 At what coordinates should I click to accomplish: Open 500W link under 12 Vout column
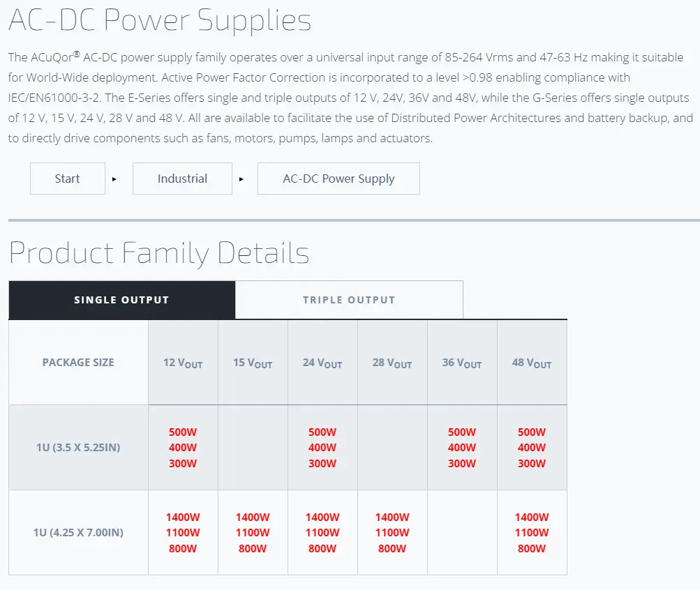click(183, 432)
